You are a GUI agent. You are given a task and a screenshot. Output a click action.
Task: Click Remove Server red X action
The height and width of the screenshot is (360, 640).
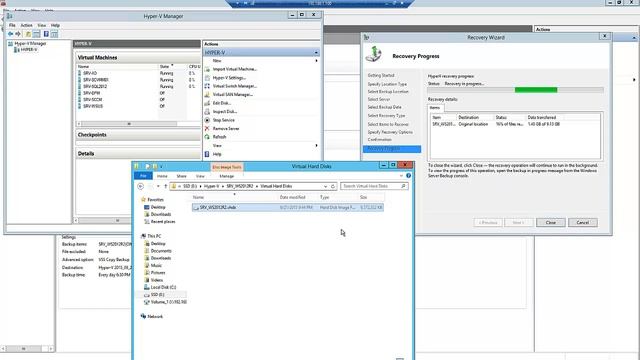click(207, 128)
